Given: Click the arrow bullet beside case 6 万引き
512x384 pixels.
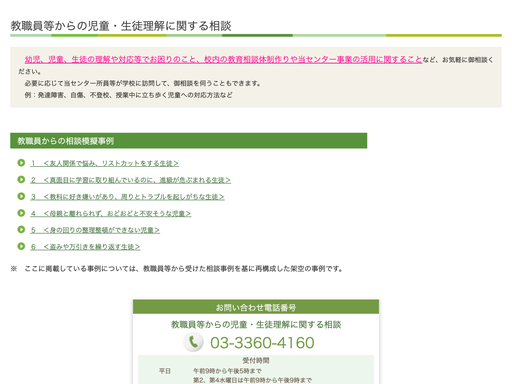Looking at the screenshot, I should [x=21, y=246].
